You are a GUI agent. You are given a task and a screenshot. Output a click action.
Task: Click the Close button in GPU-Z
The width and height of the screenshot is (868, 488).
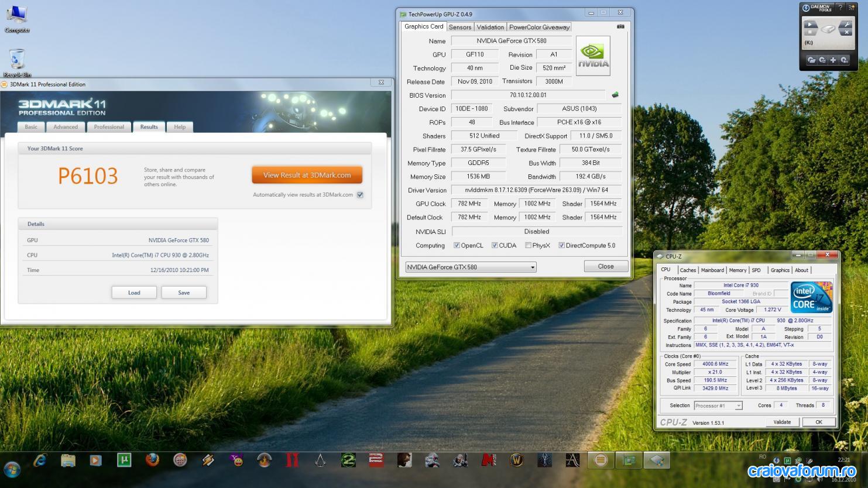[x=606, y=266]
